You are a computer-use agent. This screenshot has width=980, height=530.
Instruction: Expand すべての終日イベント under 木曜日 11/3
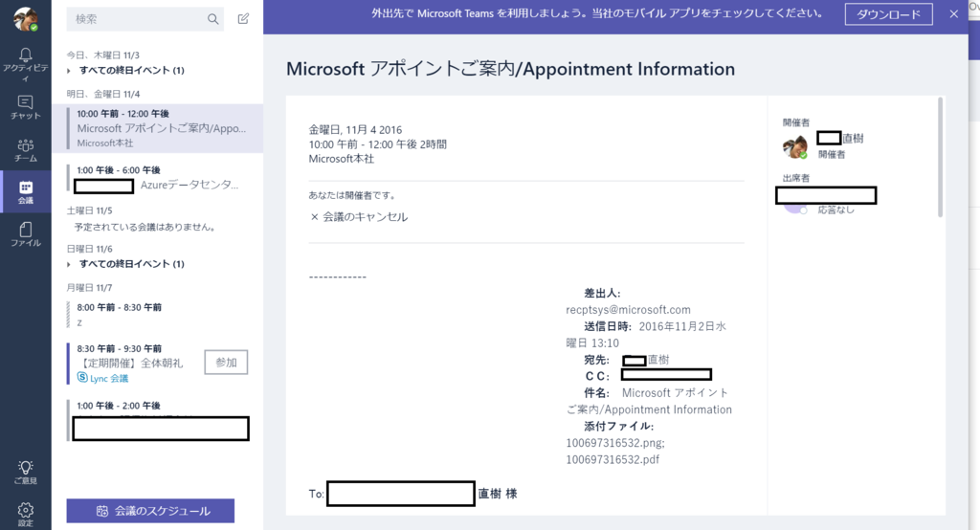point(125,70)
